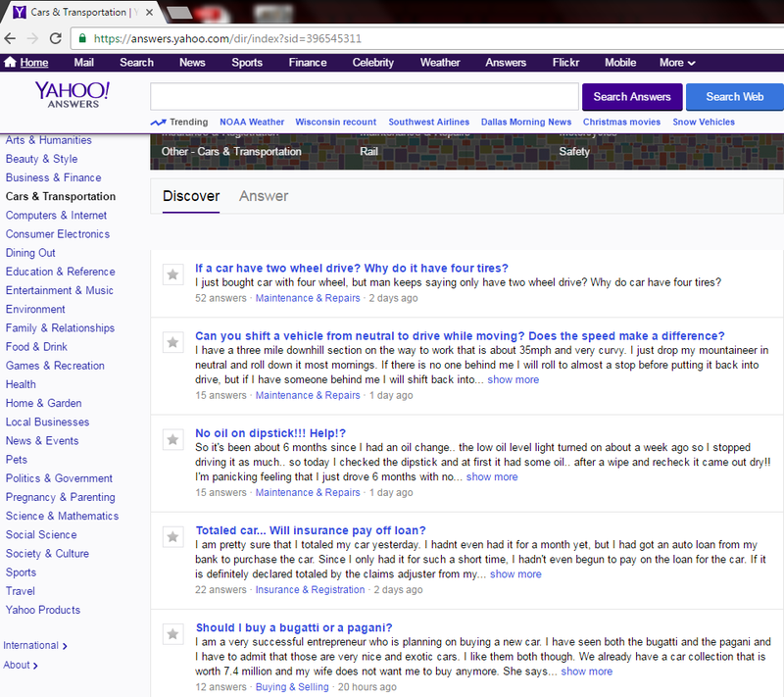Open the Snow Vehicles trending link

[704, 122]
